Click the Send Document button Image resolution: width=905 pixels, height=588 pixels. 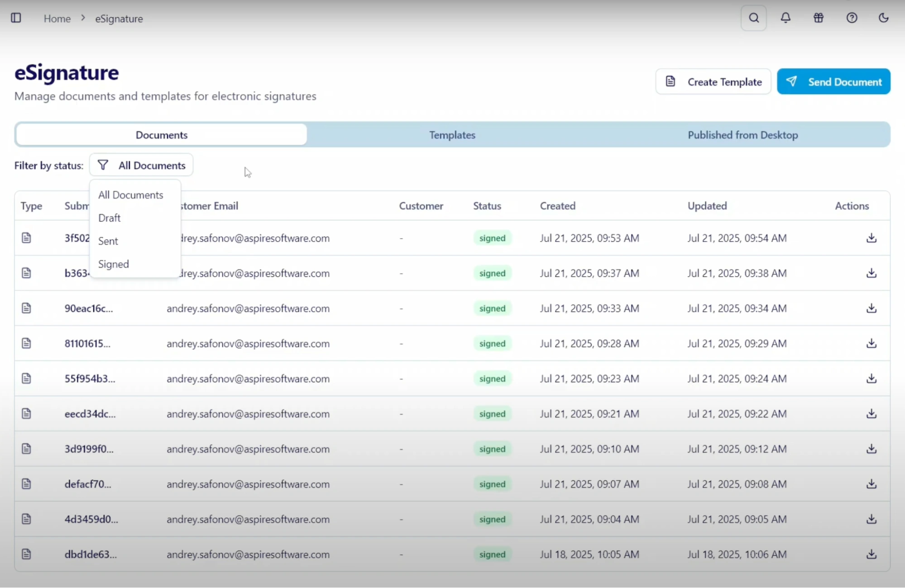point(833,81)
